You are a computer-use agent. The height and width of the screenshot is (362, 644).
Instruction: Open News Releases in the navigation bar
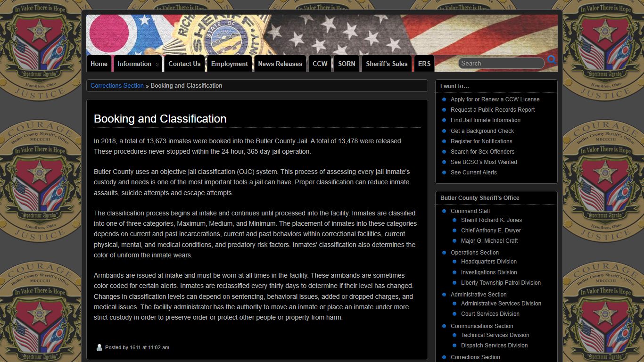coord(280,64)
